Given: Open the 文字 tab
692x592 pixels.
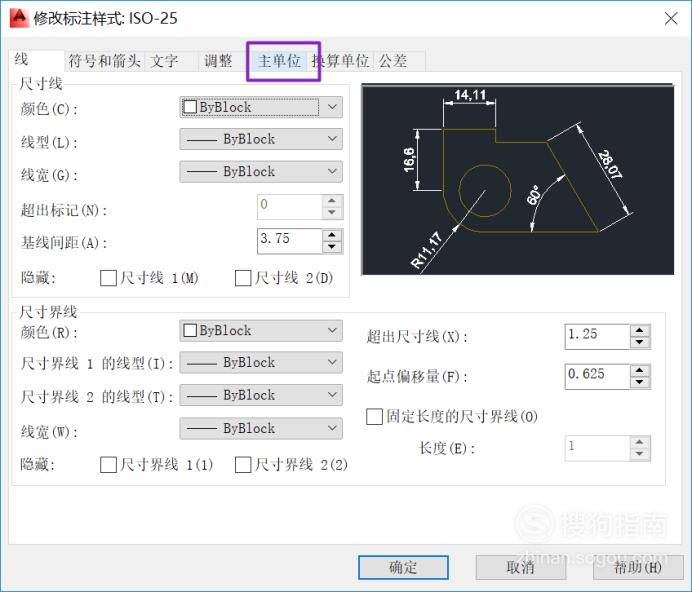Looking at the screenshot, I should (172, 61).
